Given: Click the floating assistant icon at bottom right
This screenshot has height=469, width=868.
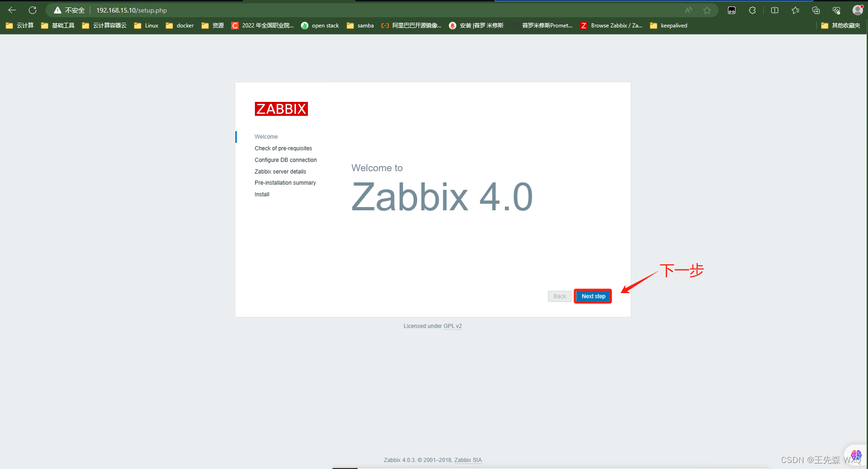Looking at the screenshot, I should pos(856,455).
